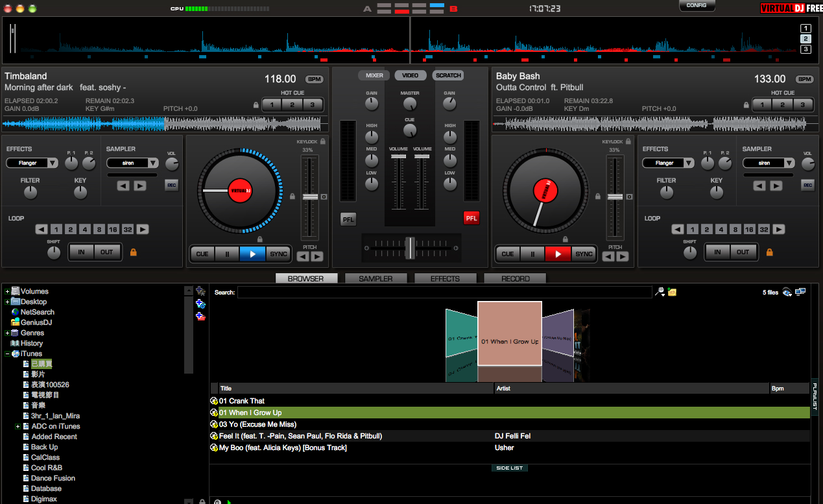Viewport: 823px width, 504px height.
Task: Click the Baby Bash channel volume fader
Action: click(423, 157)
